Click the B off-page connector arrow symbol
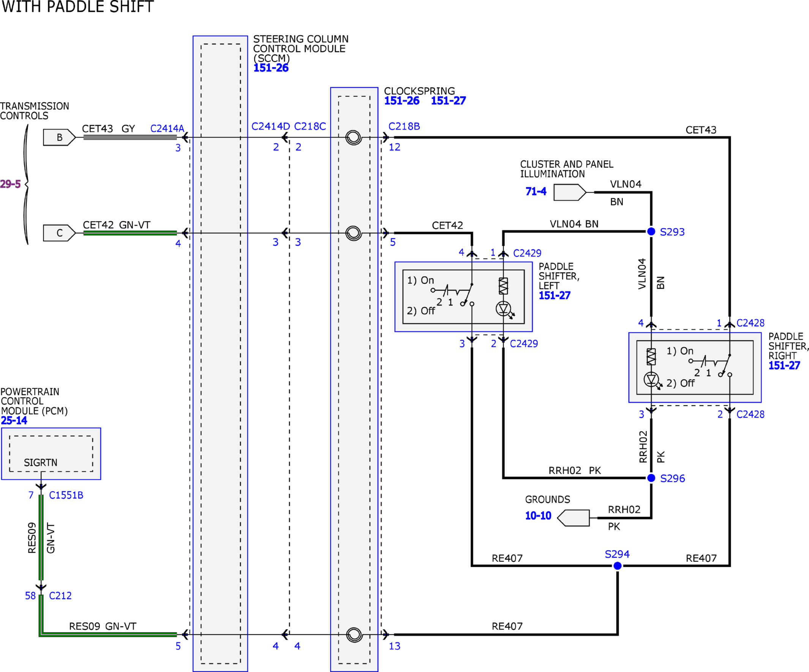809x672 pixels. pos(59,137)
